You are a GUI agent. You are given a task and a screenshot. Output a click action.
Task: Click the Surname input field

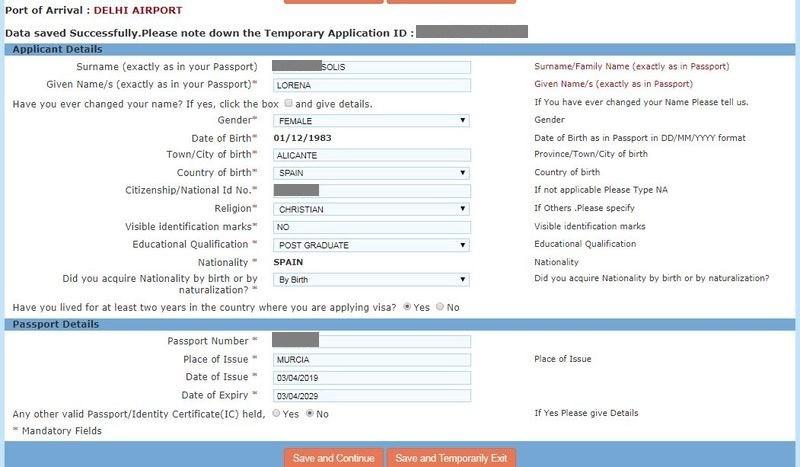tap(371, 67)
